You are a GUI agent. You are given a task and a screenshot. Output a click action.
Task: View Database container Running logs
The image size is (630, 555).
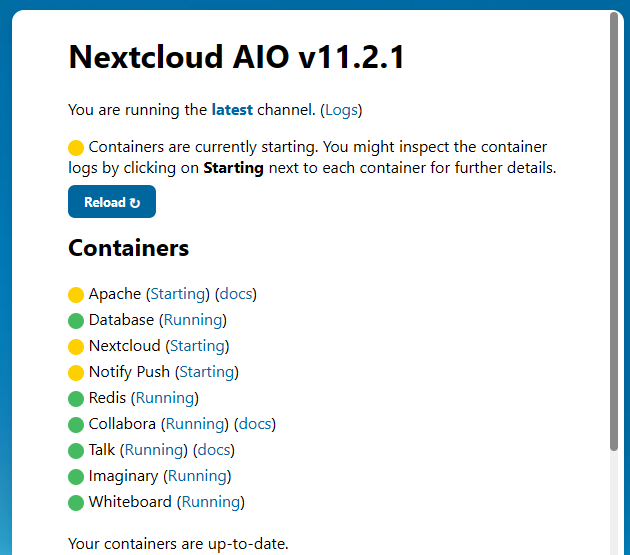pyautogui.click(x=193, y=320)
